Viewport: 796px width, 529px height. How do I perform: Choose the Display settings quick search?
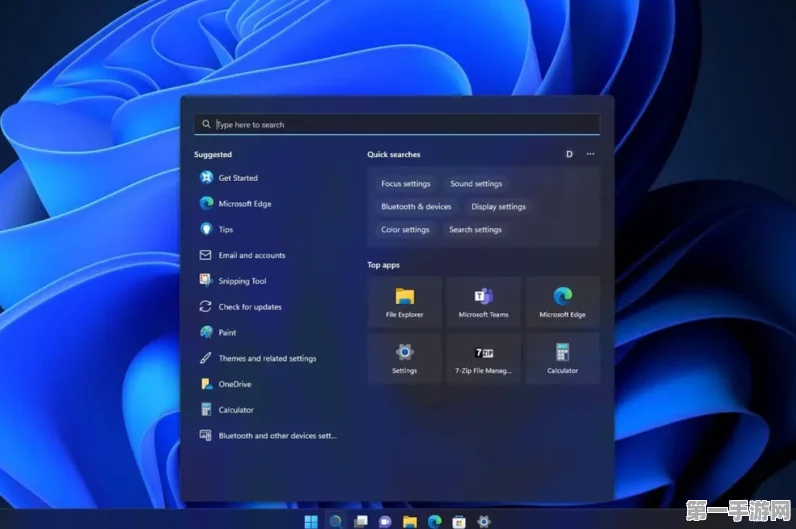498,206
